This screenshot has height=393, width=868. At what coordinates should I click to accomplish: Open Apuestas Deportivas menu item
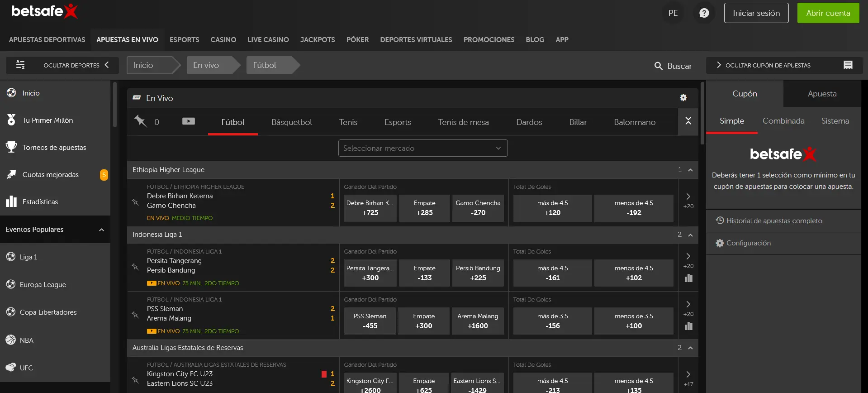pyautogui.click(x=47, y=40)
